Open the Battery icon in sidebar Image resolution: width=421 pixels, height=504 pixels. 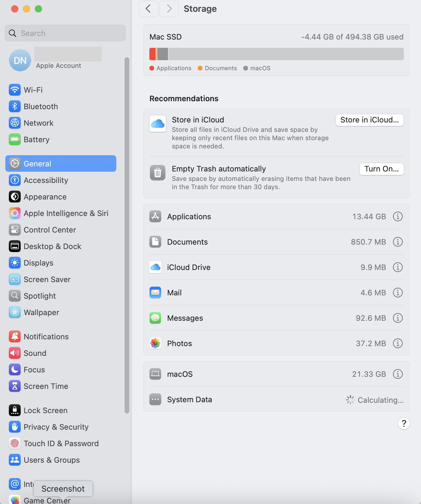point(15,139)
